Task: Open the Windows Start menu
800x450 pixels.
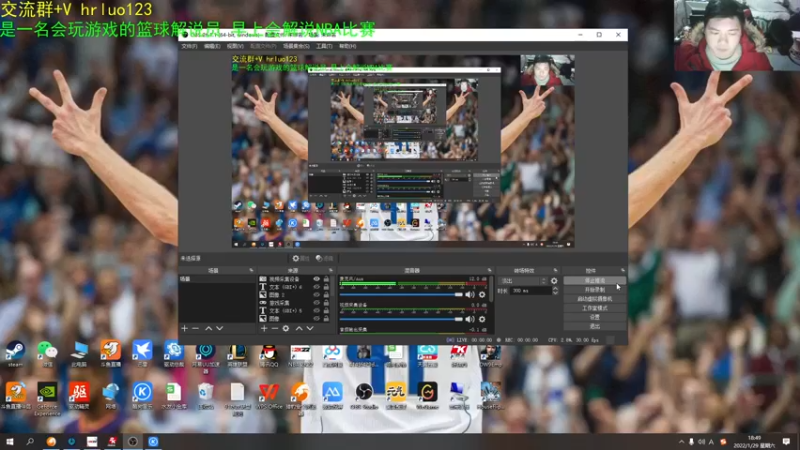Action: point(10,442)
